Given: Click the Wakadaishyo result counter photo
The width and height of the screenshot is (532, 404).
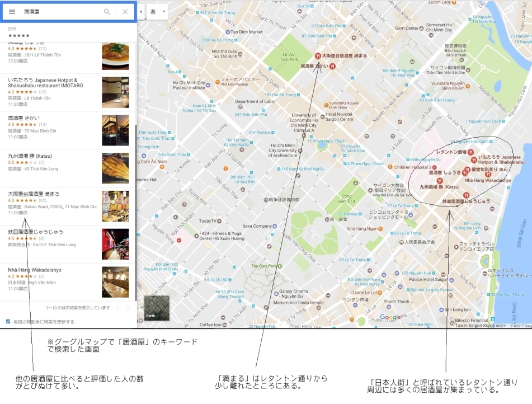Looking at the screenshot, I should [x=115, y=283].
